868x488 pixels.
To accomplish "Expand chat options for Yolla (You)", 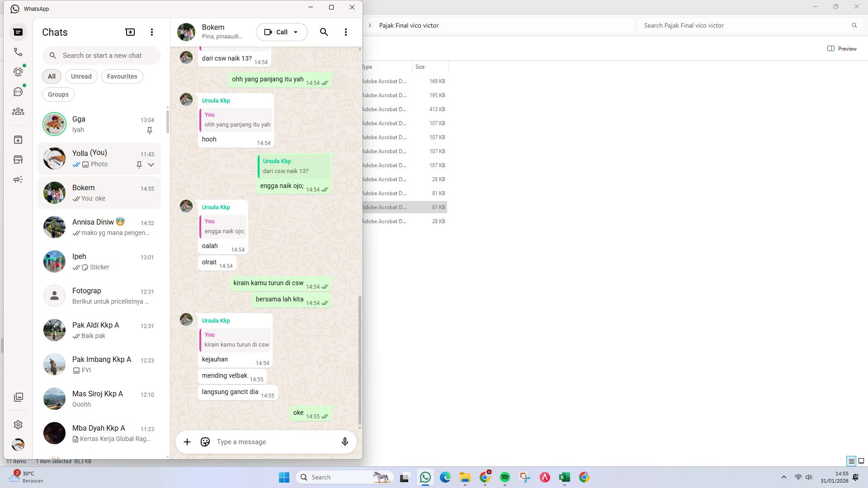I will tap(151, 164).
